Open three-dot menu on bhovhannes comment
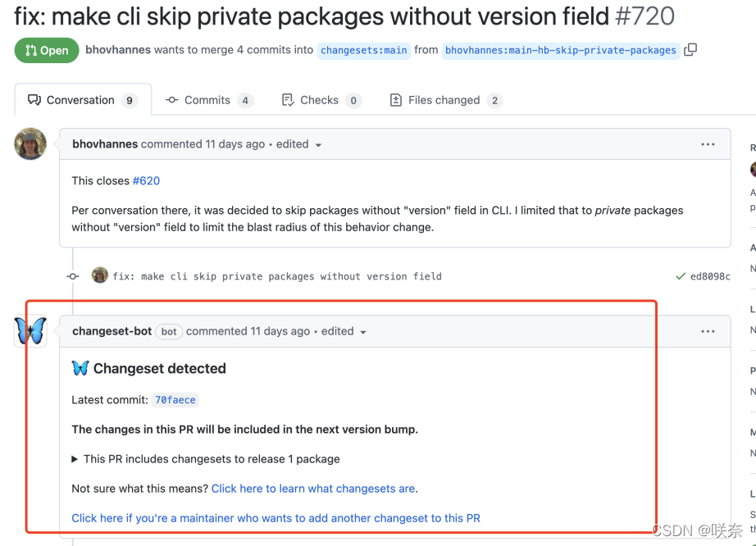This screenshot has height=546, width=756. point(708,144)
